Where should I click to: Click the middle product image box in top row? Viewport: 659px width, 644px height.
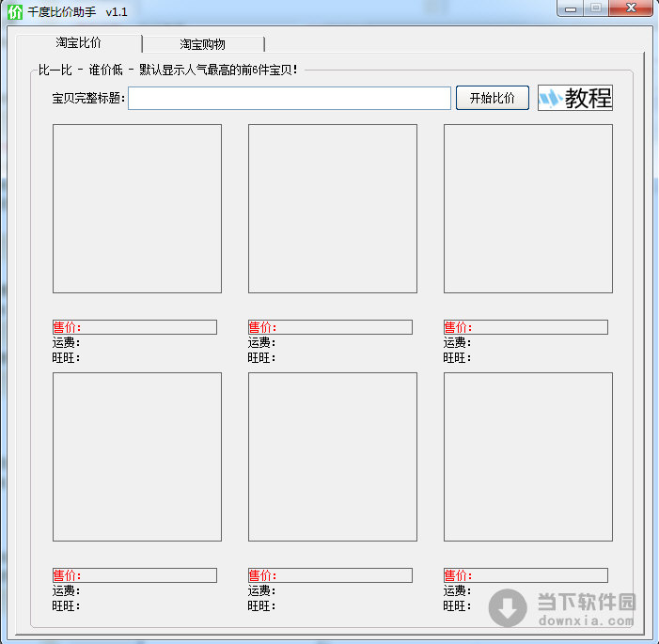[333, 209]
